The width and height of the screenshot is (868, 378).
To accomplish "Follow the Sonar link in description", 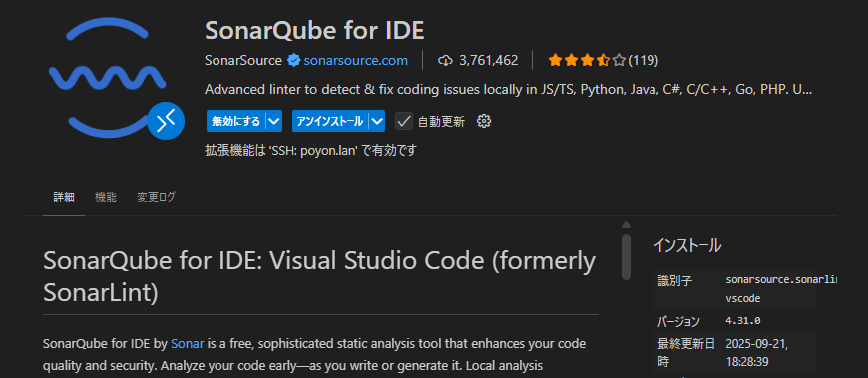I will point(188,344).
